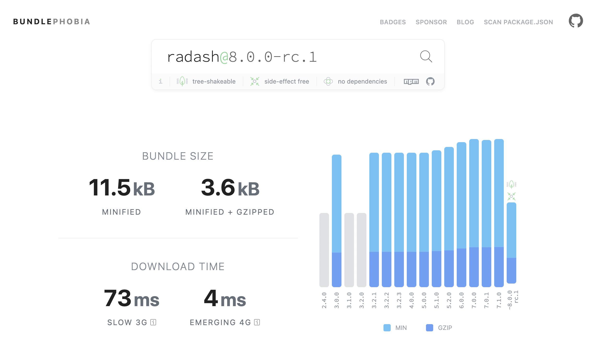This screenshot has height=364, width=596.
Task: Click the side-effect free arrows icon
Action: pyautogui.click(x=255, y=81)
